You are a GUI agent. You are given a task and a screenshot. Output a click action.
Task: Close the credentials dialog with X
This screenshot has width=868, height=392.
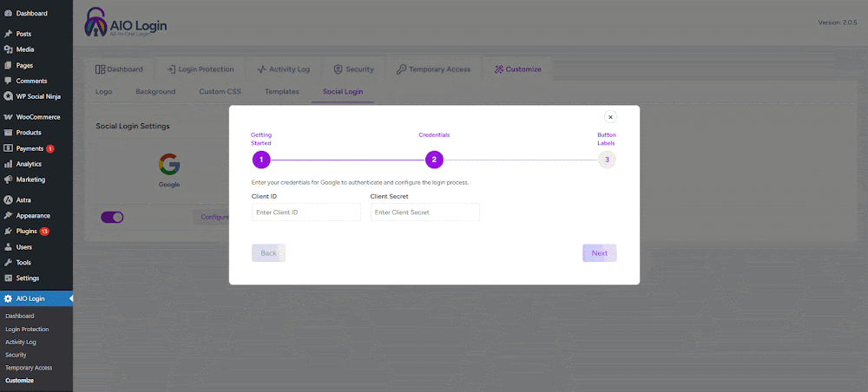(x=610, y=117)
